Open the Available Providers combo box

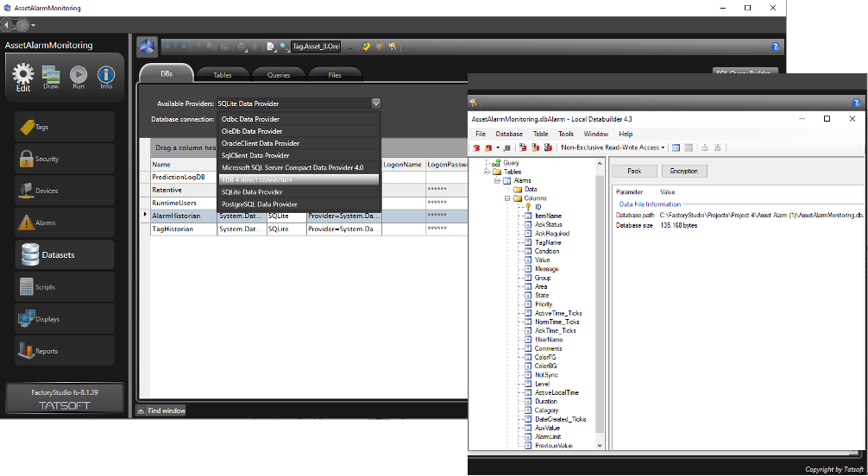(299, 103)
